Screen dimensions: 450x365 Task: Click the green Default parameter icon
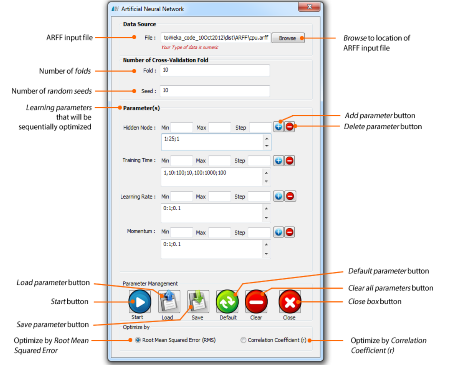(227, 302)
